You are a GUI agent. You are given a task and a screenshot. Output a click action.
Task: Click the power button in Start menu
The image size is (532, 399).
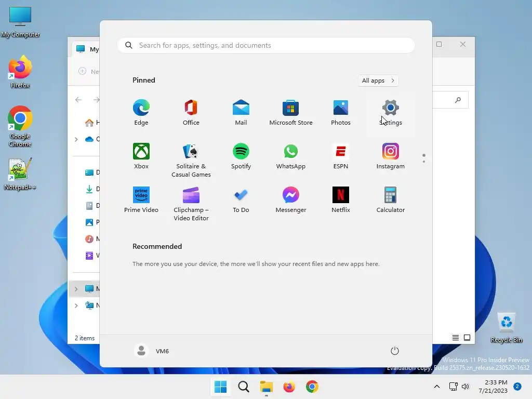click(x=395, y=351)
